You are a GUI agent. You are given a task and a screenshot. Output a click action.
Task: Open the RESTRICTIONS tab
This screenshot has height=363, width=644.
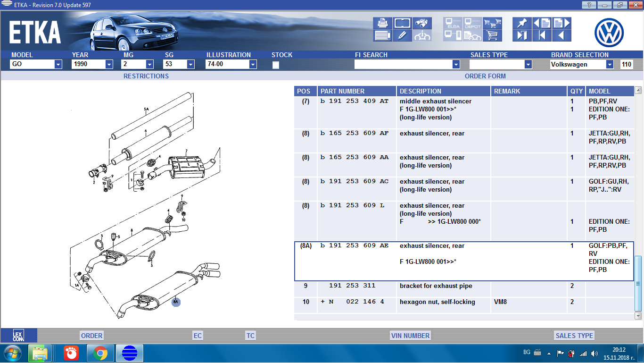146,76
